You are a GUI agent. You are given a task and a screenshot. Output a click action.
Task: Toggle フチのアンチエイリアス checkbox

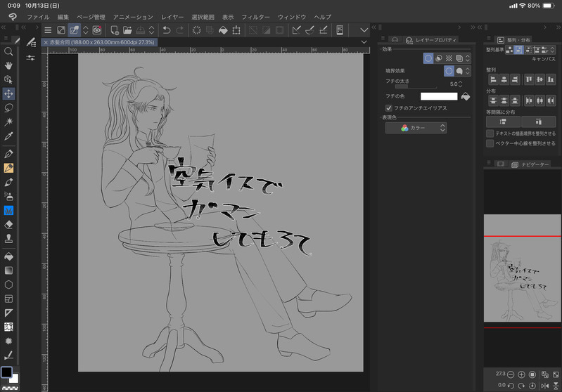click(x=389, y=108)
